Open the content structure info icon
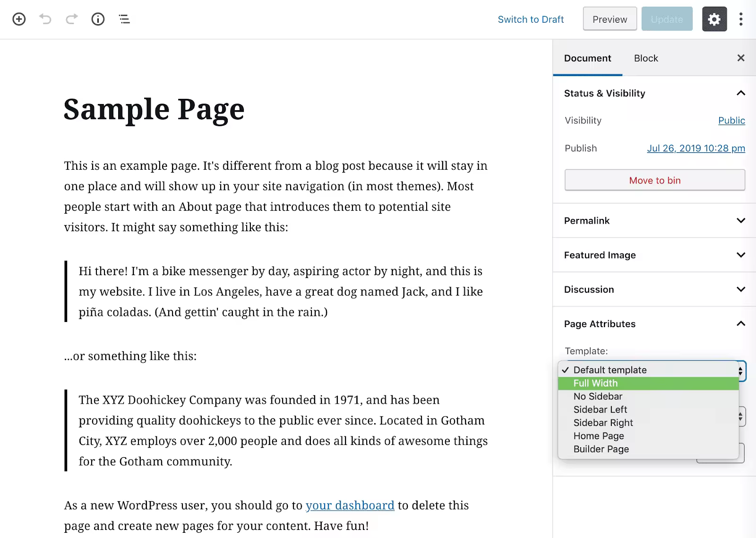The width and height of the screenshot is (756, 538). coord(98,19)
